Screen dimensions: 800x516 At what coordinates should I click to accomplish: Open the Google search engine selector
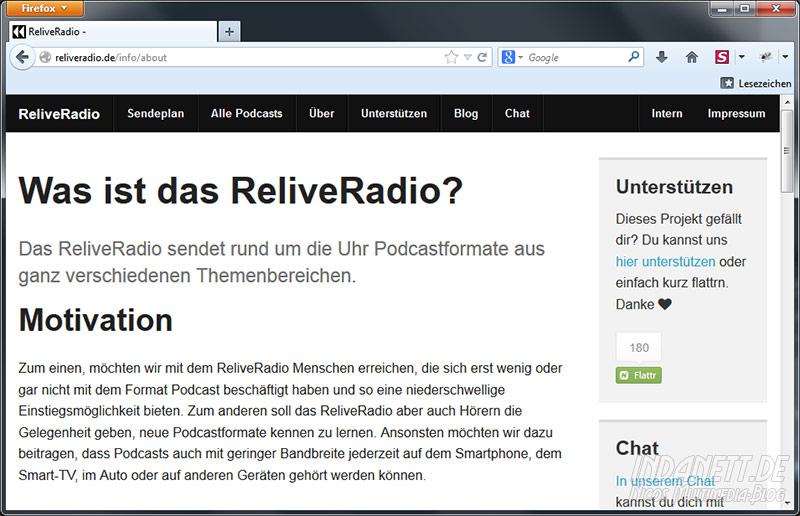[512, 57]
